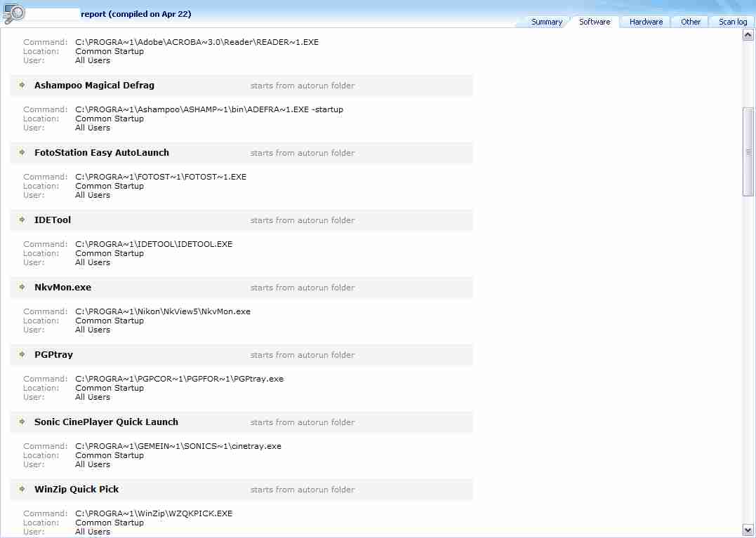
Task: Expand the WinZip Quick Pick entry header
Action: [77, 490]
